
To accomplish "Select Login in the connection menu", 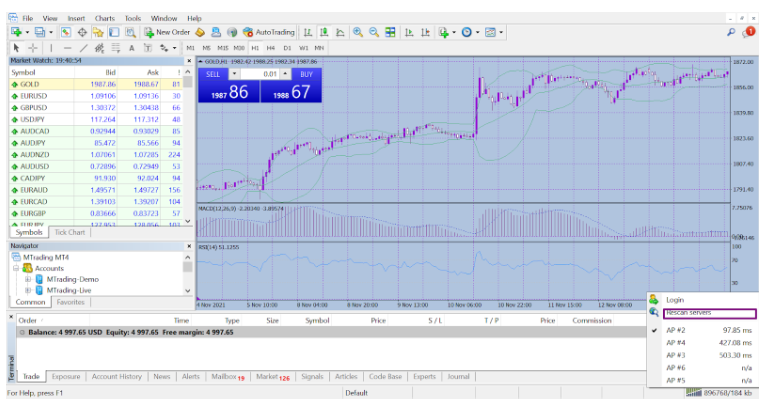I will [702, 300].
